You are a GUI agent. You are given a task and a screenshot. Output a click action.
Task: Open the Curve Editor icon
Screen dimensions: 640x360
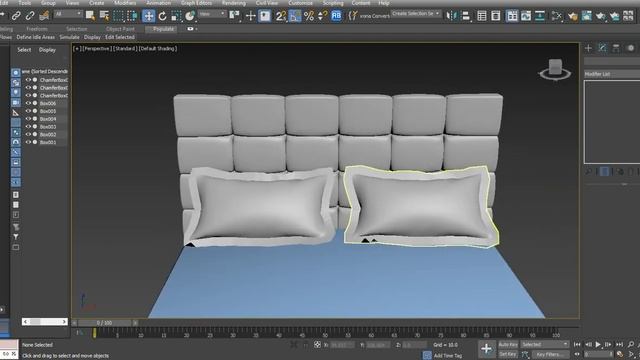click(x=526, y=16)
